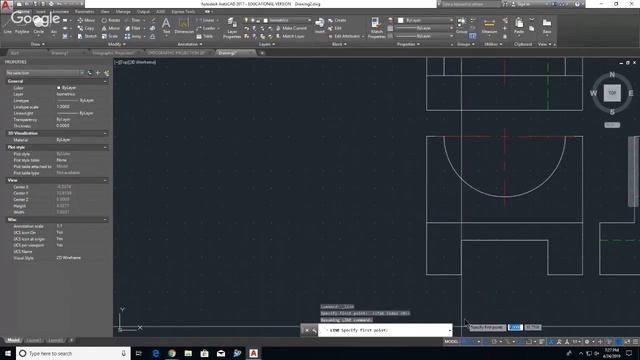Screen dimensions: 640x360
Task: Open Layer Properties manager
Action: click(x=232, y=28)
